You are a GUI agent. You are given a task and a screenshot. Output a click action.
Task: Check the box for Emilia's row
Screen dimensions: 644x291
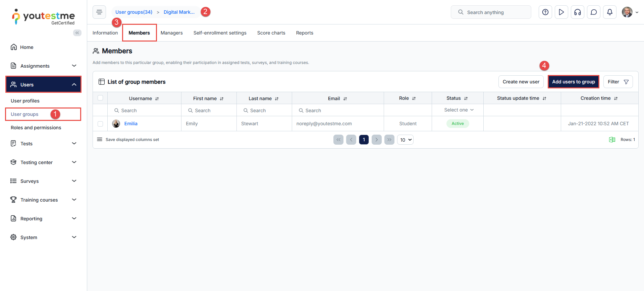coord(100,124)
